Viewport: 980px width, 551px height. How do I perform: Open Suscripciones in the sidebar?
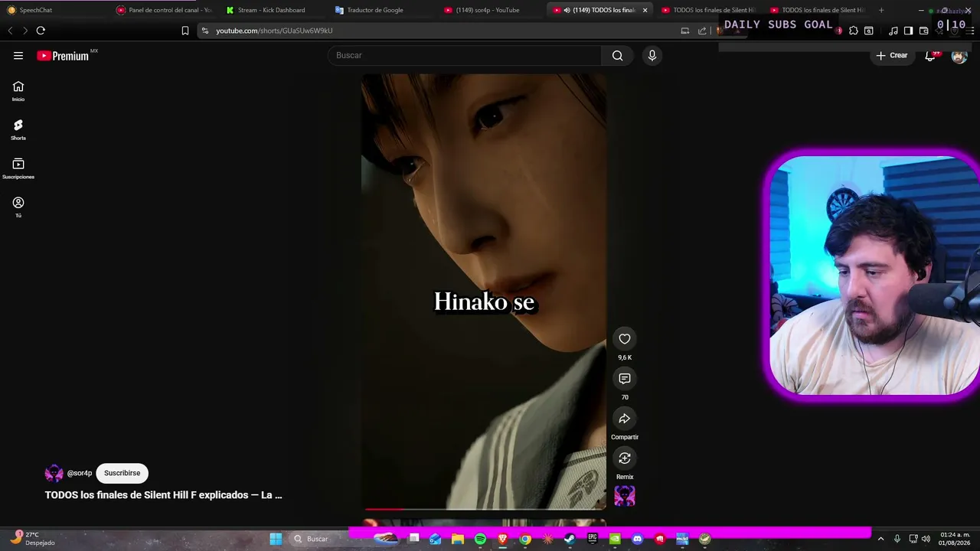pos(18,168)
